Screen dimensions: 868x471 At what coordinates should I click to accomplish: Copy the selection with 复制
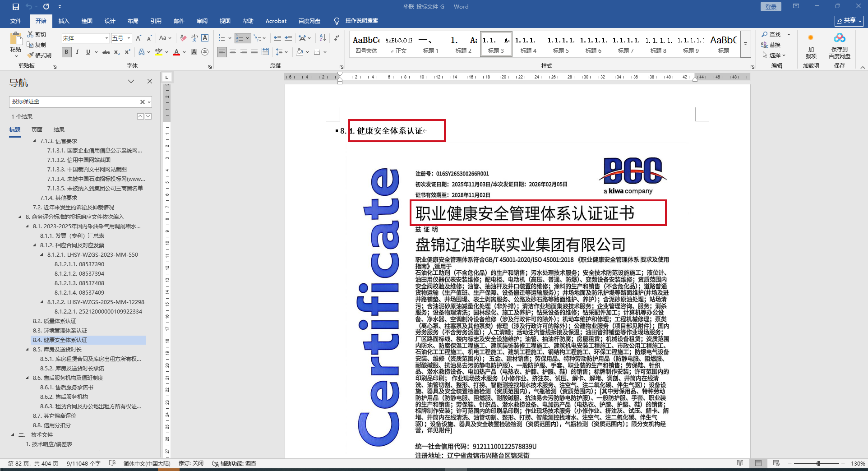(37, 45)
